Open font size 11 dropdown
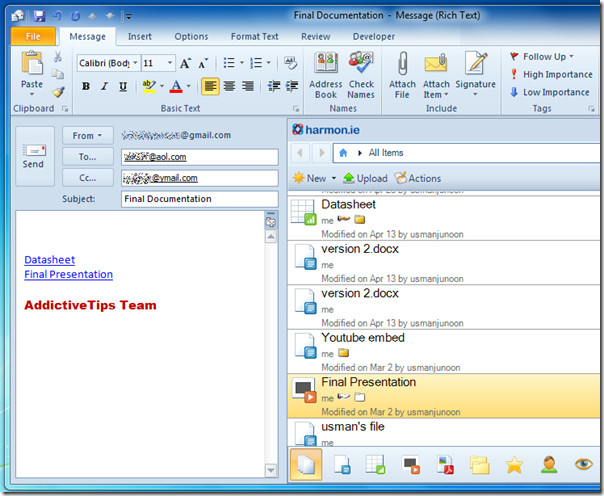The width and height of the screenshot is (604, 496). click(169, 63)
